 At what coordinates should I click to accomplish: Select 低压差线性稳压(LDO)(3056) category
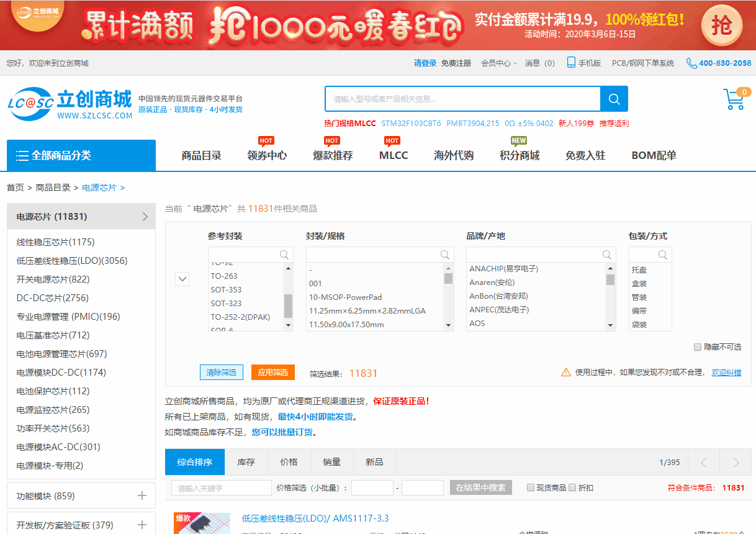click(72, 261)
